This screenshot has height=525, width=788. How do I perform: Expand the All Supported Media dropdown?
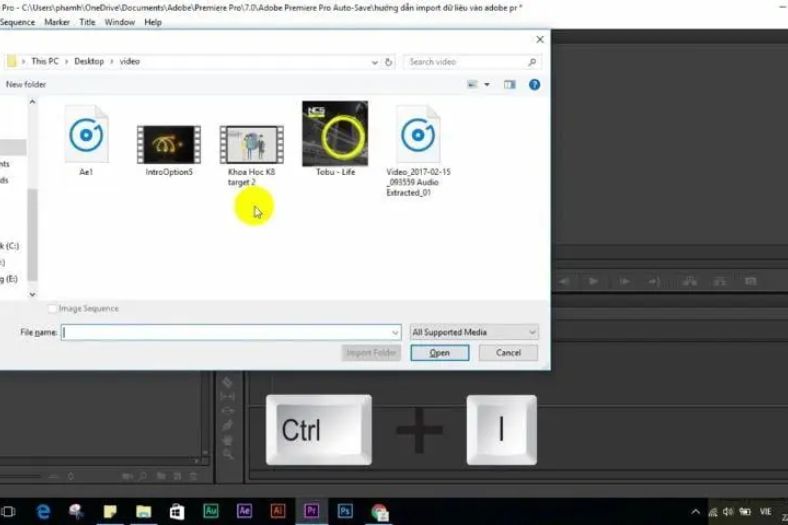(x=474, y=332)
